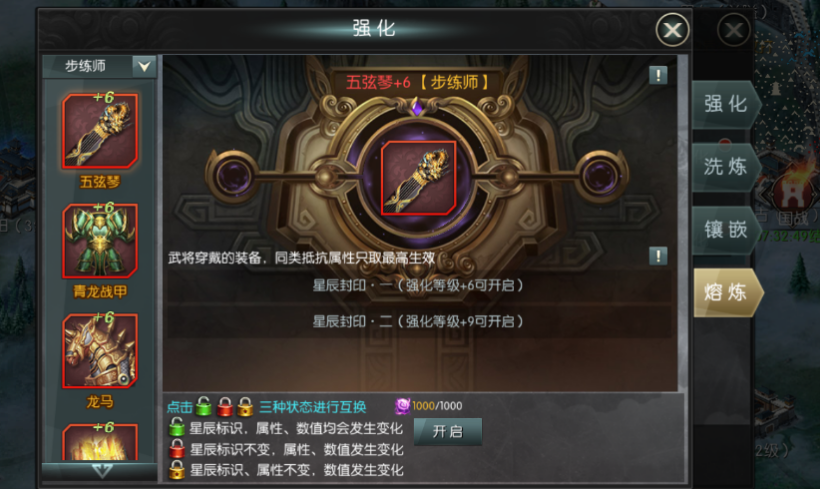820x489 pixels.
Task: Switch to the 洗炼 tab
Action: click(726, 167)
